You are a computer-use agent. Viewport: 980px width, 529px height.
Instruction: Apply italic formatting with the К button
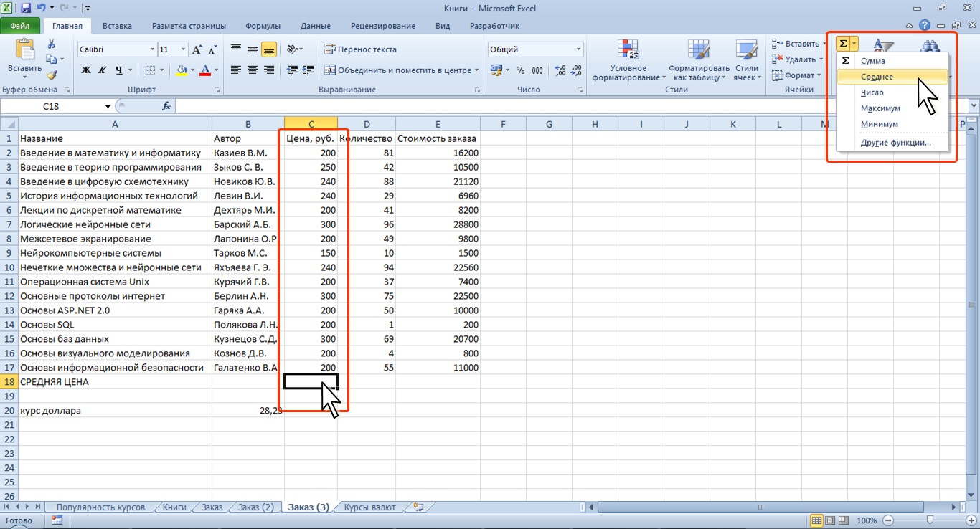(103, 70)
